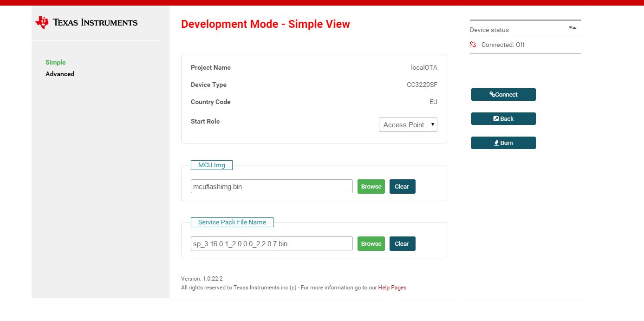The image size is (644, 321).
Task: Click the Start Role label
Action: click(x=205, y=121)
